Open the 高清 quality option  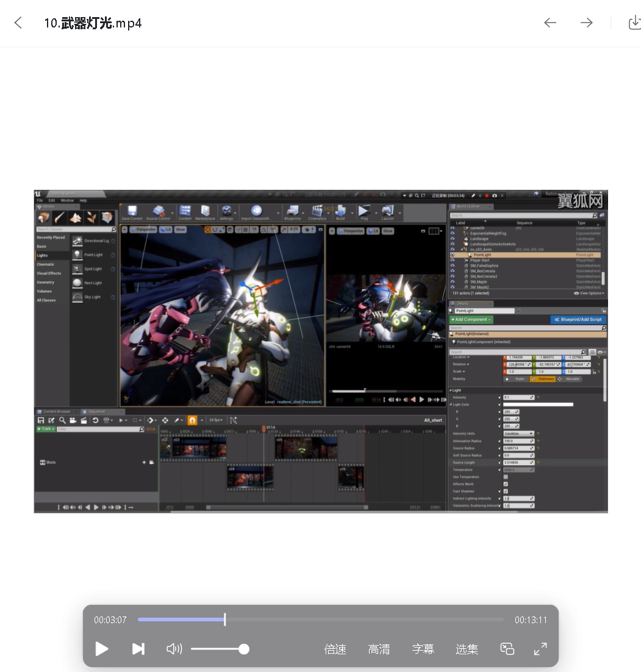(x=379, y=649)
